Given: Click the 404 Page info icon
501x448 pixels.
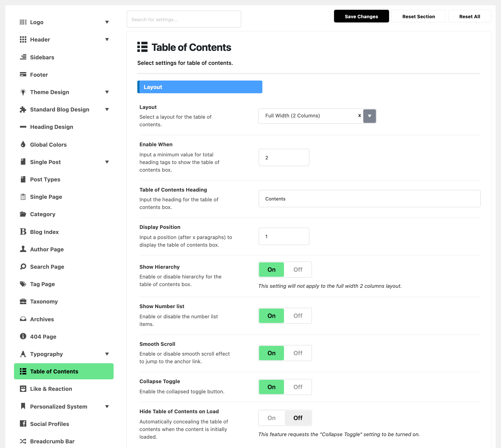Looking at the screenshot, I should [x=23, y=336].
